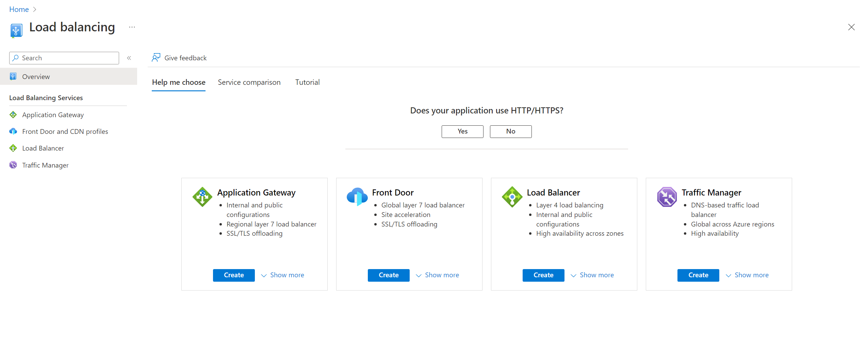Click the Traffic Manager 'High availability' bullet
Image resolution: width=868 pixels, height=343 pixels.
coord(715,233)
